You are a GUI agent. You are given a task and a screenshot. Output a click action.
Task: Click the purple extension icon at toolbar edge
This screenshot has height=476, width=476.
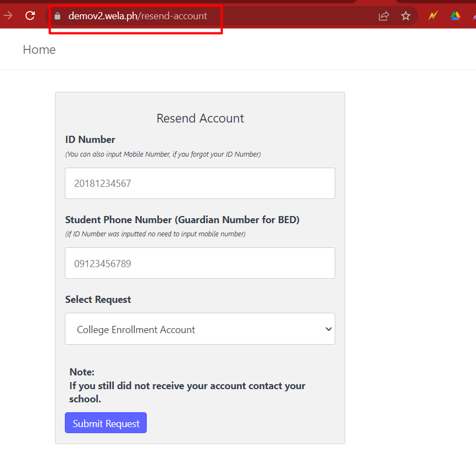point(474,16)
